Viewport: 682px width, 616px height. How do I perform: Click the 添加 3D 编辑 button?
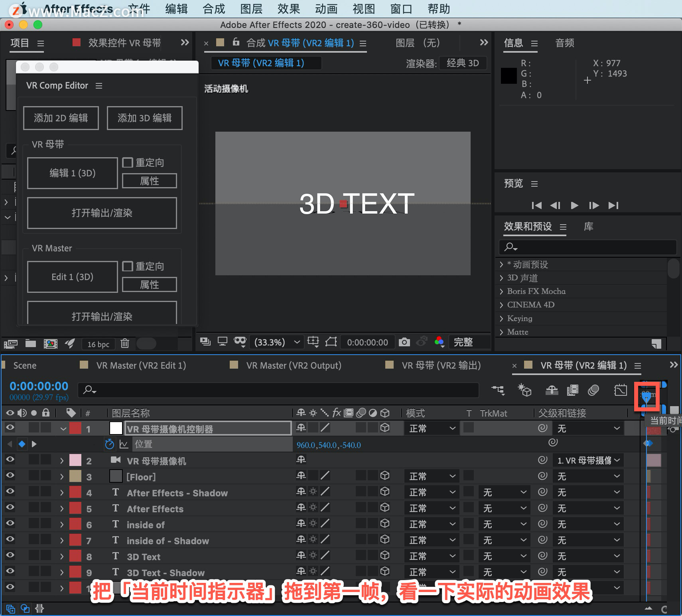pyautogui.click(x=145, y=118)
